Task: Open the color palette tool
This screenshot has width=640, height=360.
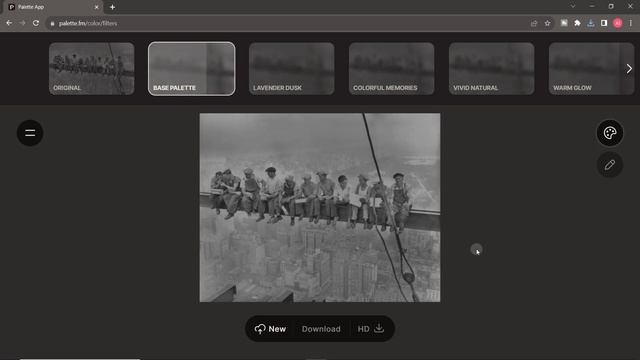Action: point(610,133)
